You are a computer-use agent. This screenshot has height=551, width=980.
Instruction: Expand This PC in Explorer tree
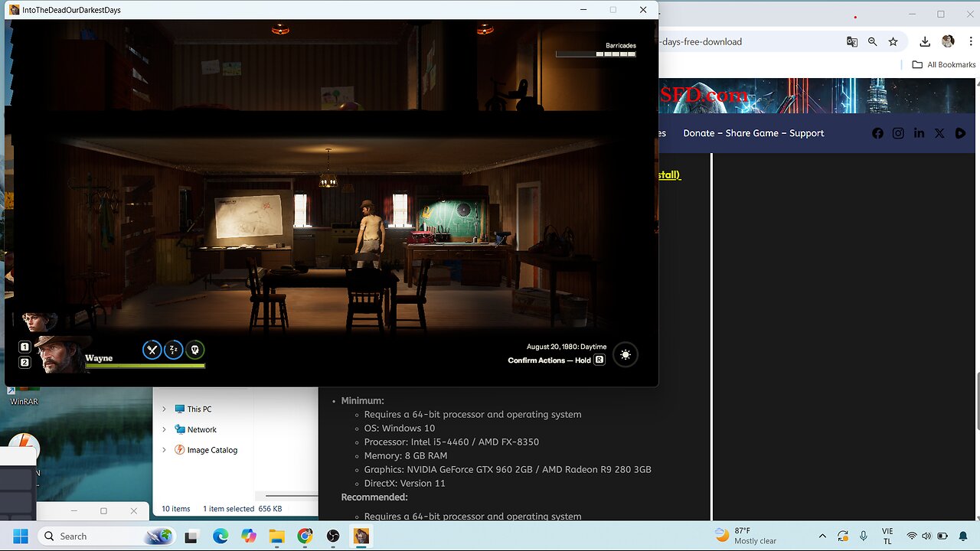[x=164, y=409]
